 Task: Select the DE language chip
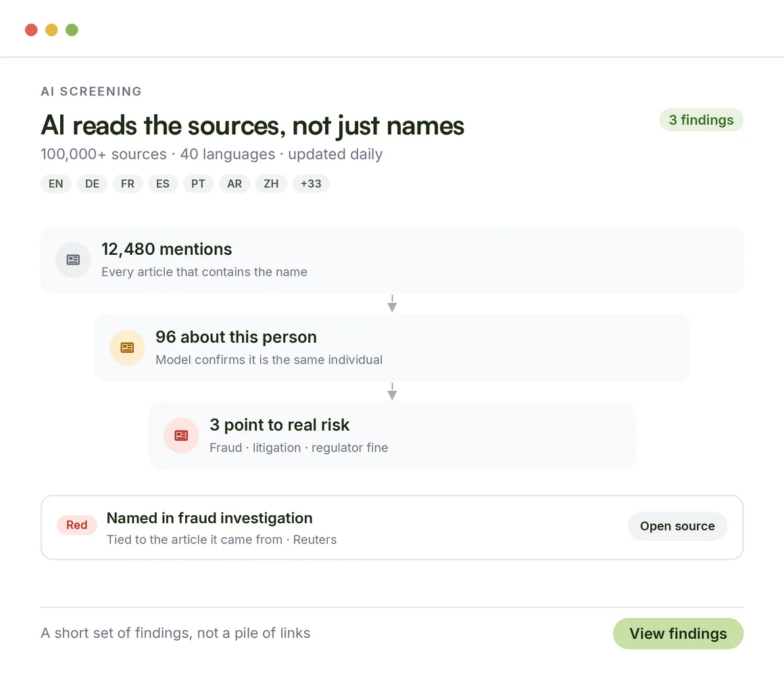92,183
